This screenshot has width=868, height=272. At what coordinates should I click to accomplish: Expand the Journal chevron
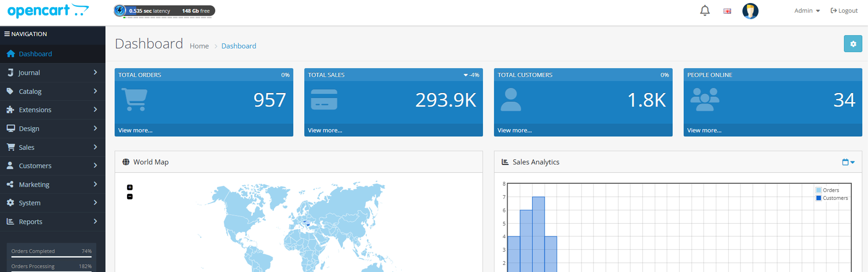click(x=95, y=72)
